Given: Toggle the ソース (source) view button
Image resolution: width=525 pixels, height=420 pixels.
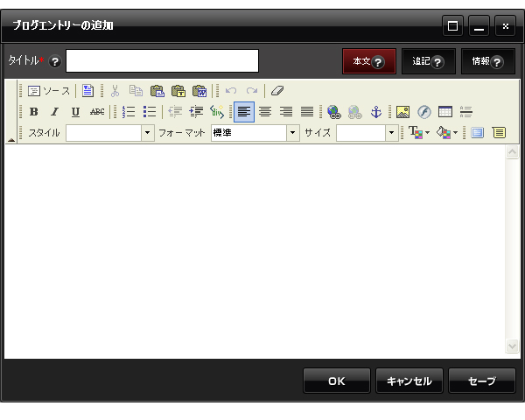Looking at the screenshot, I should (x=49, y=91).
